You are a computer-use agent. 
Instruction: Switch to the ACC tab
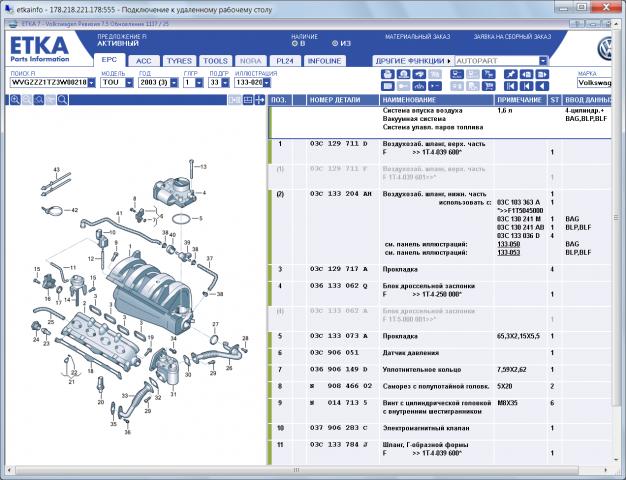pyautogui.click(x=144, y=61)
